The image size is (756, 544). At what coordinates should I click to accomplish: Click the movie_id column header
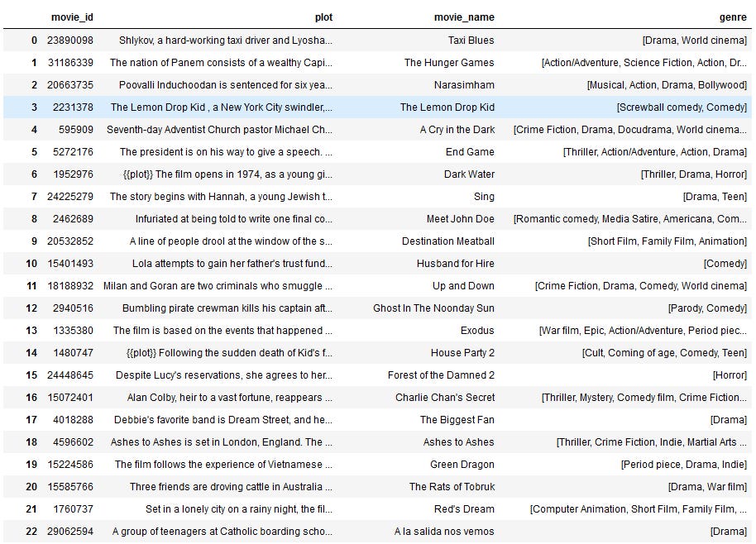click(72, 17)
